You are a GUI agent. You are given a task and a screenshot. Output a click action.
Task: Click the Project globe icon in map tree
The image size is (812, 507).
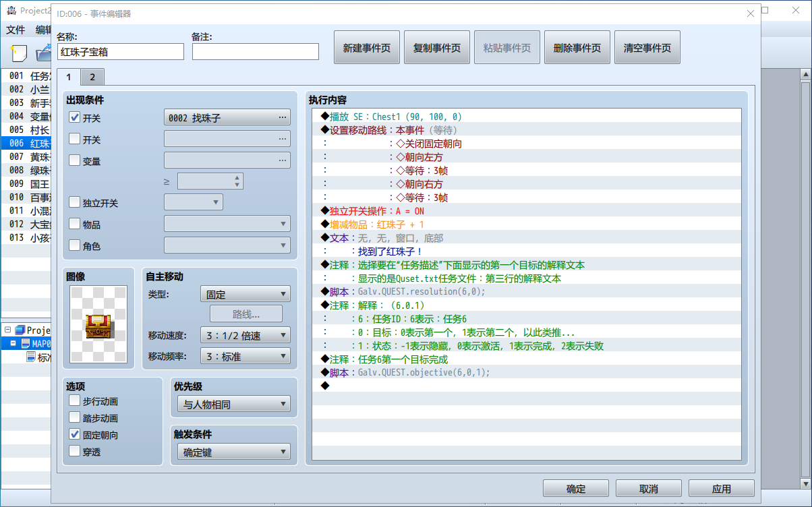tap(20, 330)
